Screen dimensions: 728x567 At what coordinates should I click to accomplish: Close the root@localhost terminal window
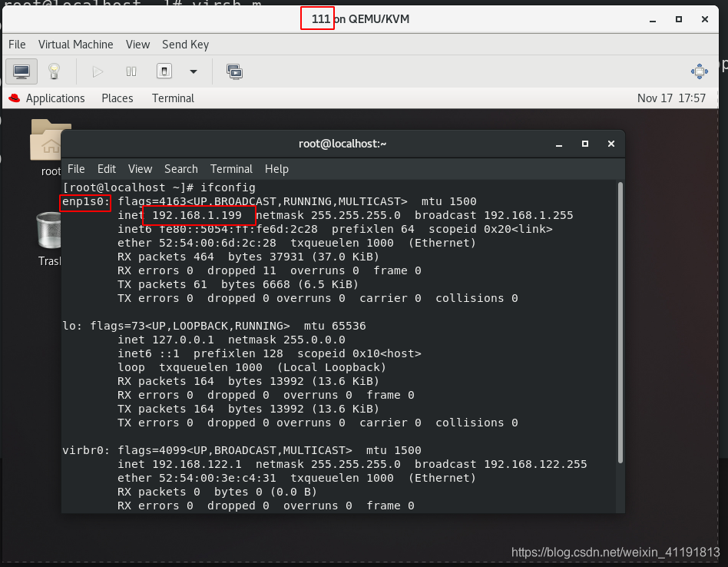(x=611, y=144)
